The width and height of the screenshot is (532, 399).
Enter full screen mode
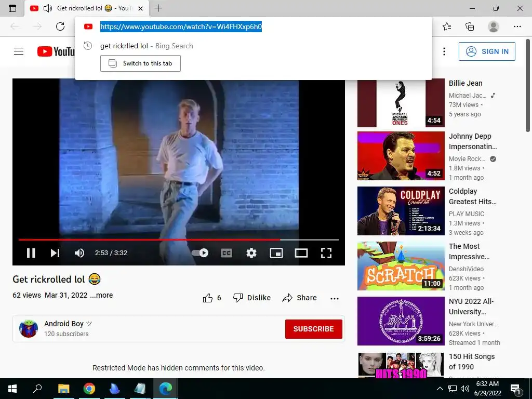326,253
